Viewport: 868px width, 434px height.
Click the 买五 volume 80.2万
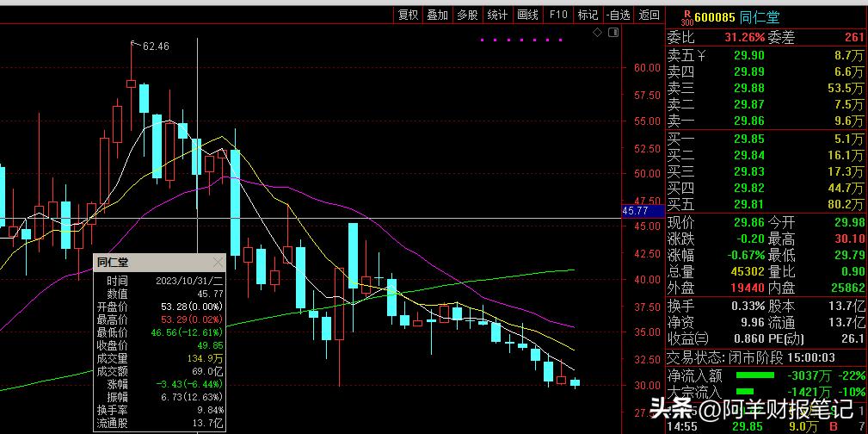(x=845, y=205)
